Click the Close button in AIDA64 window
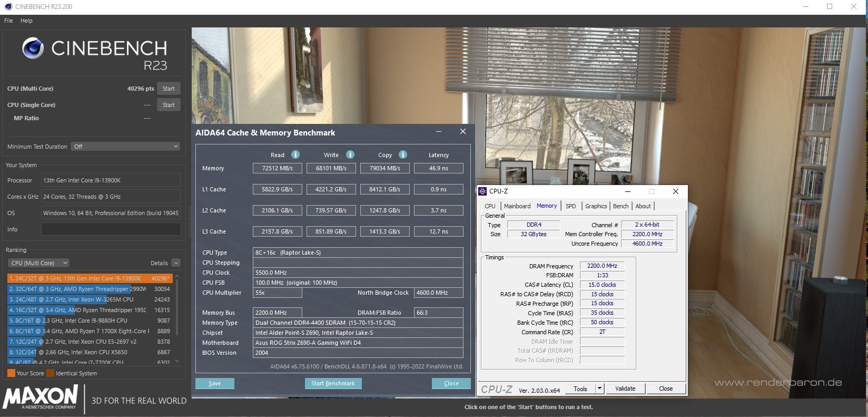868x417 pixels. [451, 383]
